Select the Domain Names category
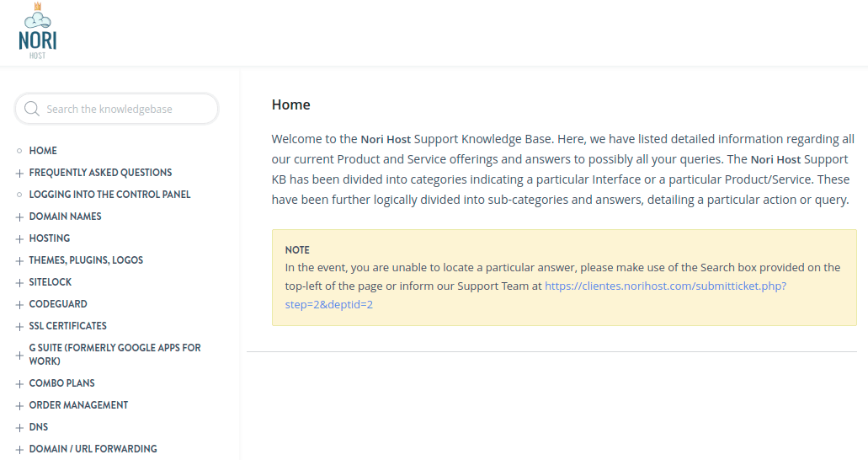Viewport: 868px width, 460px height. 66,217
